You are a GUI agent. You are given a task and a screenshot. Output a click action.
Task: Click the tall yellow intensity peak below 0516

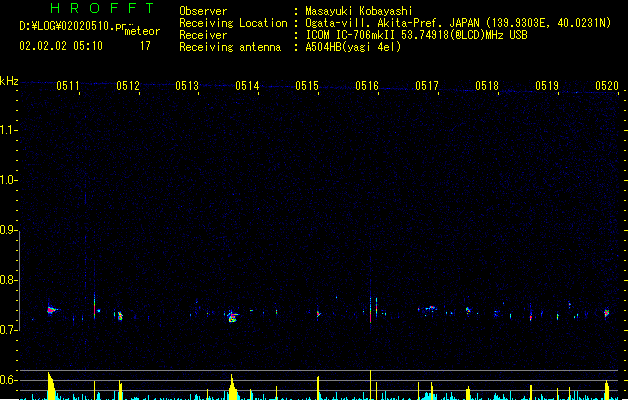(x=370, y=385)
